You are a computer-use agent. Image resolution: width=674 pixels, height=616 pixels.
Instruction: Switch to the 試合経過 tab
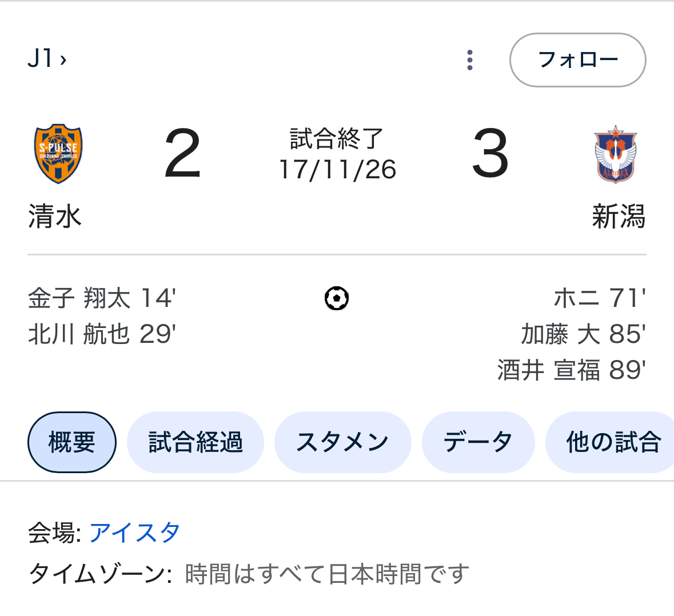click(196, 442)
